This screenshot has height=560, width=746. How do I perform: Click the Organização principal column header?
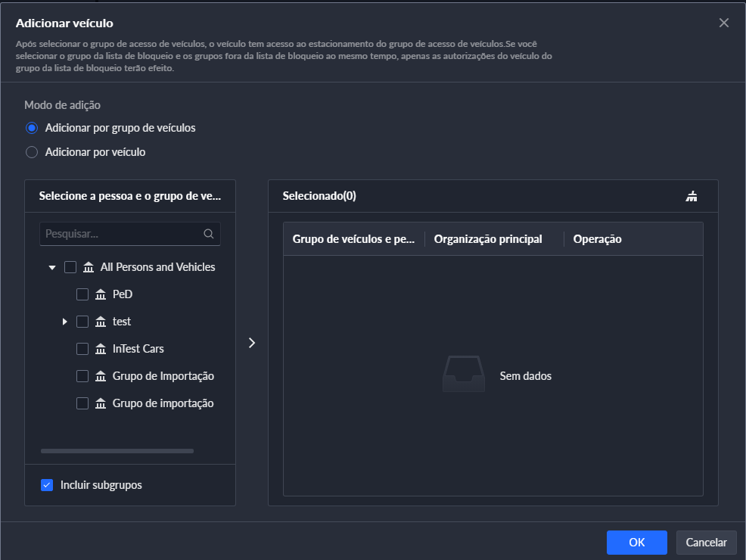click(488, 239)
